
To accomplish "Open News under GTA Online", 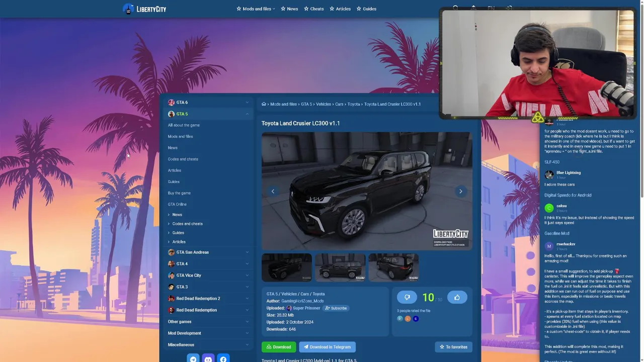I will (177, 215).
